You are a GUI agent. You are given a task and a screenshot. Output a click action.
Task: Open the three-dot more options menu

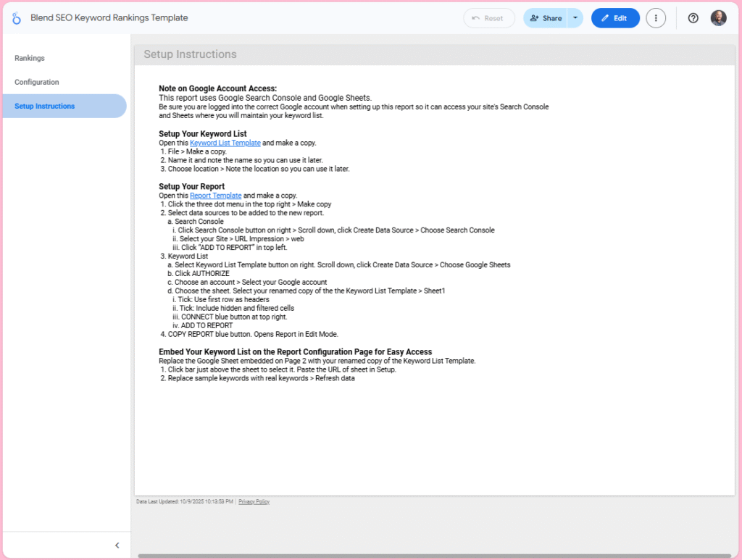click(656, 17)
